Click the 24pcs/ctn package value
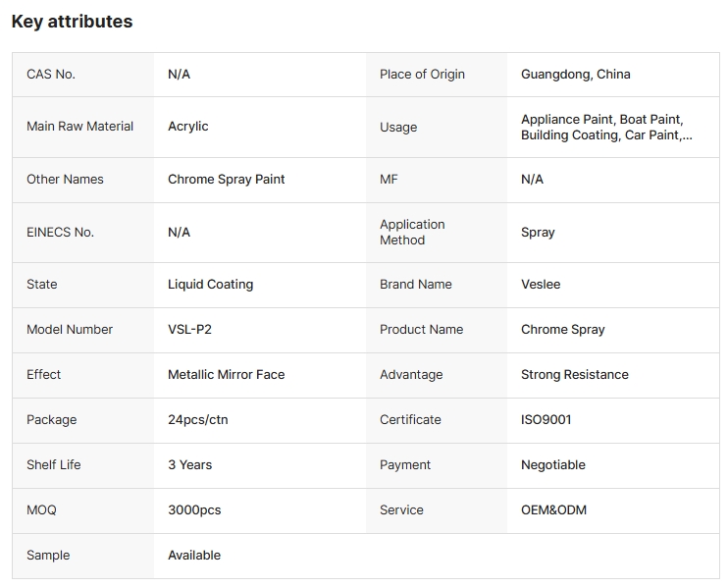 [197, 420]
